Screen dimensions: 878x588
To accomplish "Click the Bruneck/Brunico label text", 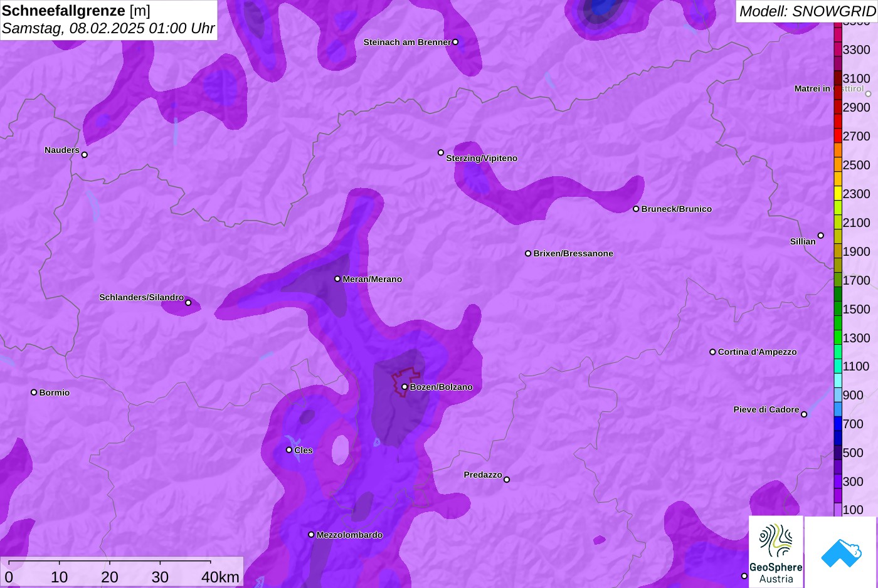I will pyautogui.click(x=677, y=209).
